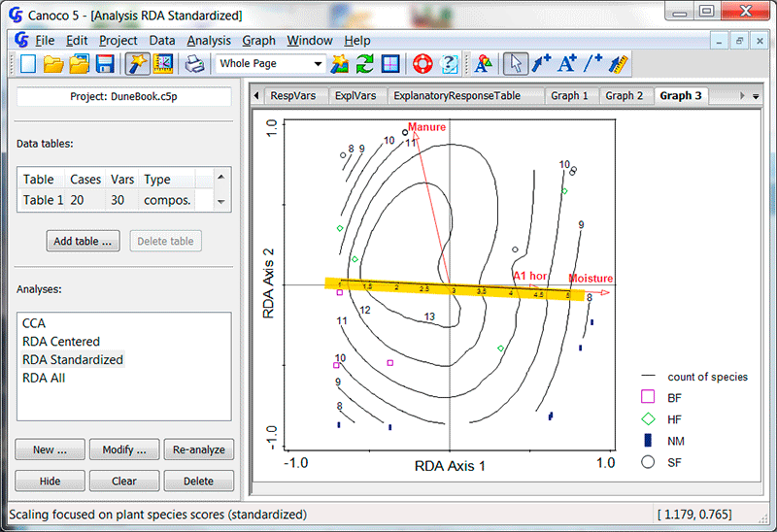Screen dimensions: 777x532
Task: Click the Print icon in toolbar
Action: point(194,64)
